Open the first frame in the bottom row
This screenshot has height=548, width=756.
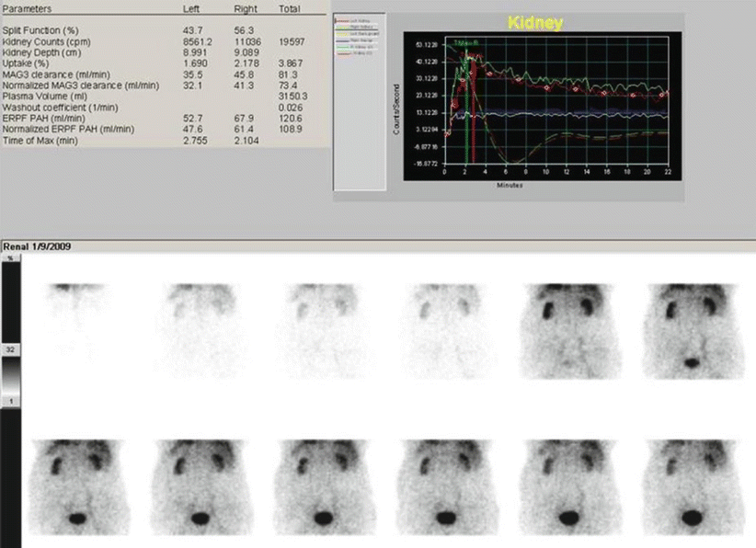coord(69,485)
